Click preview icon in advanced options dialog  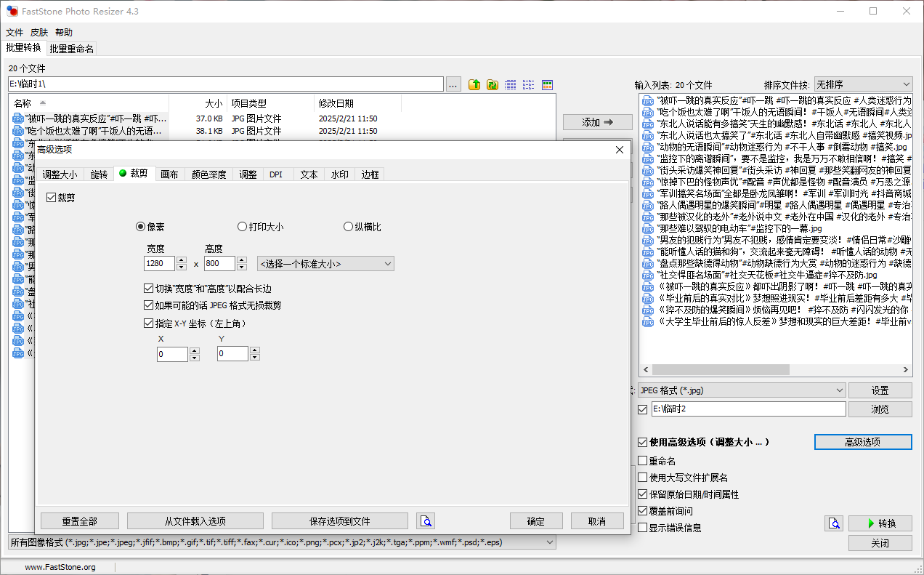pos(426,520)
